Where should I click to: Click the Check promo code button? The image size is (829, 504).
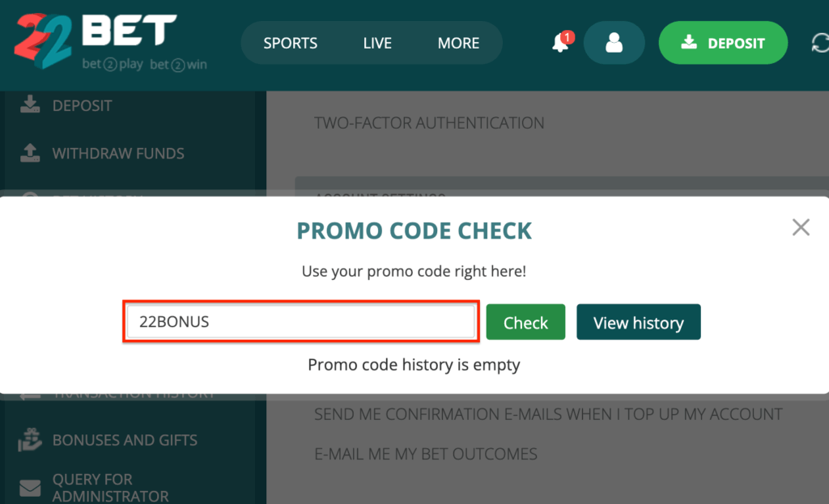pos(525,322)
